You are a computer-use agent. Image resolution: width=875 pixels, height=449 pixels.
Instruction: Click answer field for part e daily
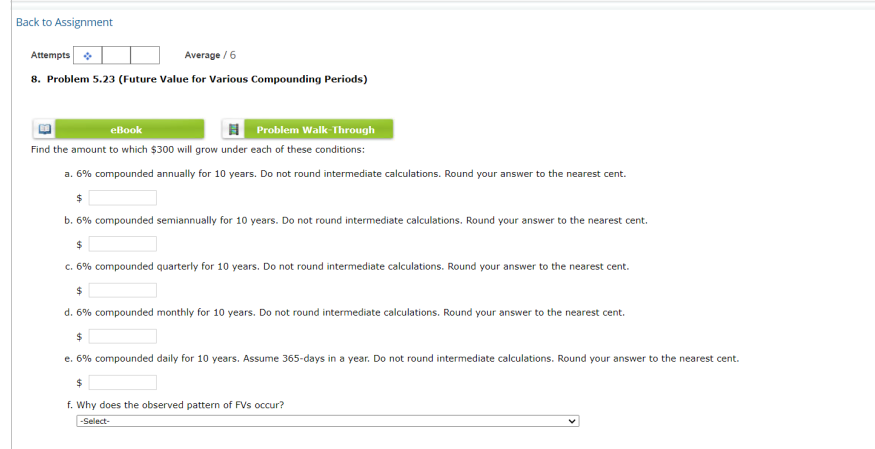(x=123, y=383)
